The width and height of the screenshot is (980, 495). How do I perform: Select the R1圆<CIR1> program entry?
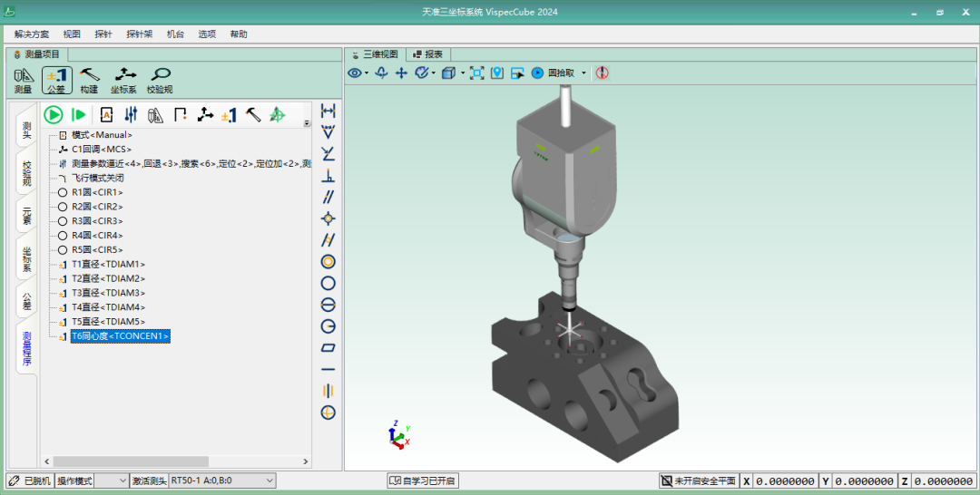pyautogui.click(x=97, y=192)
